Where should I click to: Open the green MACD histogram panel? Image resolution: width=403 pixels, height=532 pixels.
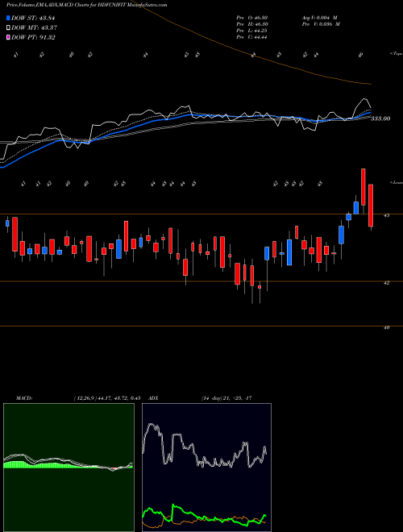(69, 468)
